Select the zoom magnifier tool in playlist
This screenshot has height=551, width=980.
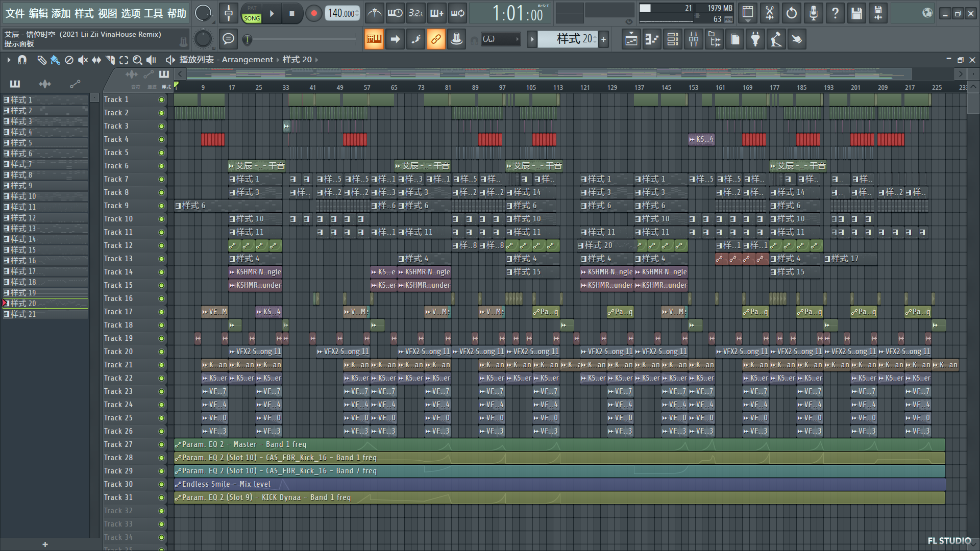tap(137, 60)
